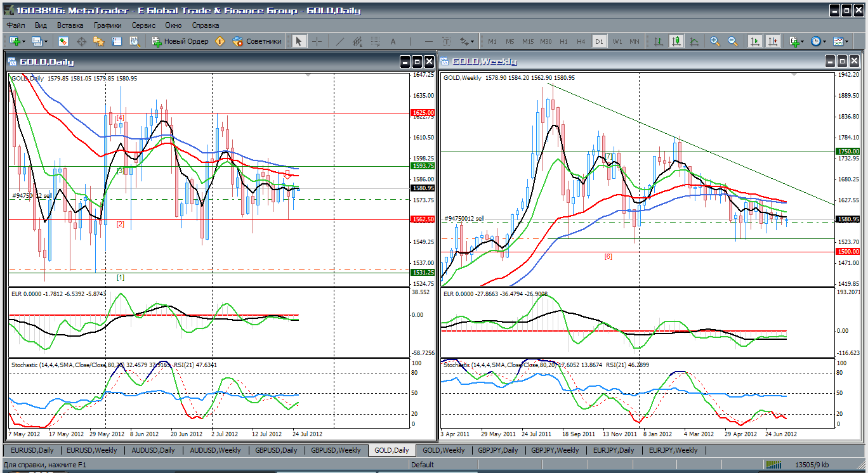
Task: Click chart shift triangle in GOLD,Weekly chart
Action: (793, 75)
